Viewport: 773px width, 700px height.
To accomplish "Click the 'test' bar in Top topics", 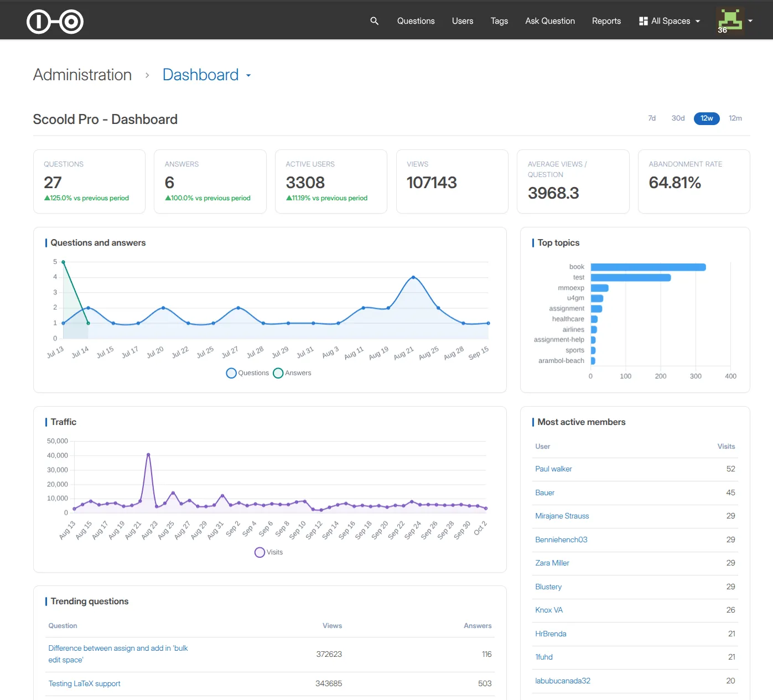I will coord(631,278).
